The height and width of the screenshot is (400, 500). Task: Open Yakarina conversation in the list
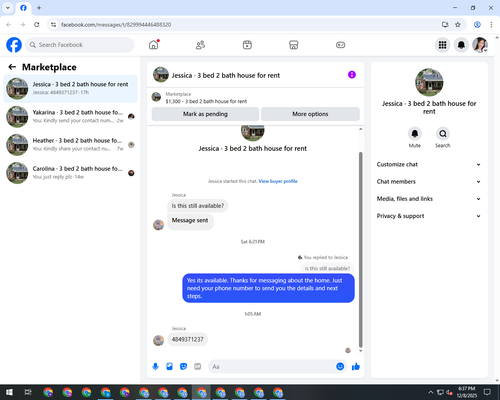[x=70, y=117]
